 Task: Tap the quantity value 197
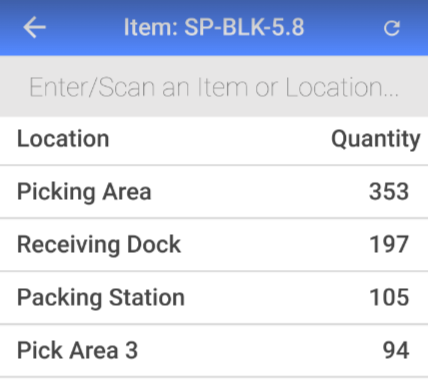coord(389,245)
